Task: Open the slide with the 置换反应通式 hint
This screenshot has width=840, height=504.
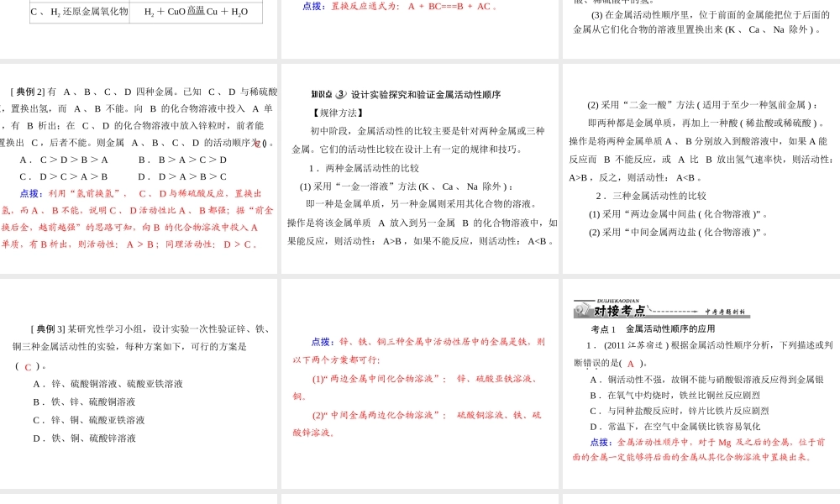Action: pos(419,29)
